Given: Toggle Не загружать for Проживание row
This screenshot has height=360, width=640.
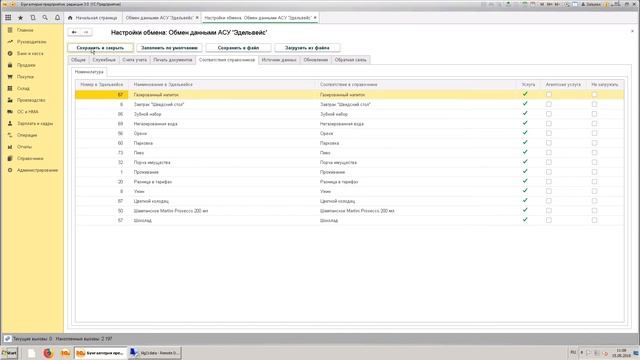Looking at the screenshot, I should point(594,172).
